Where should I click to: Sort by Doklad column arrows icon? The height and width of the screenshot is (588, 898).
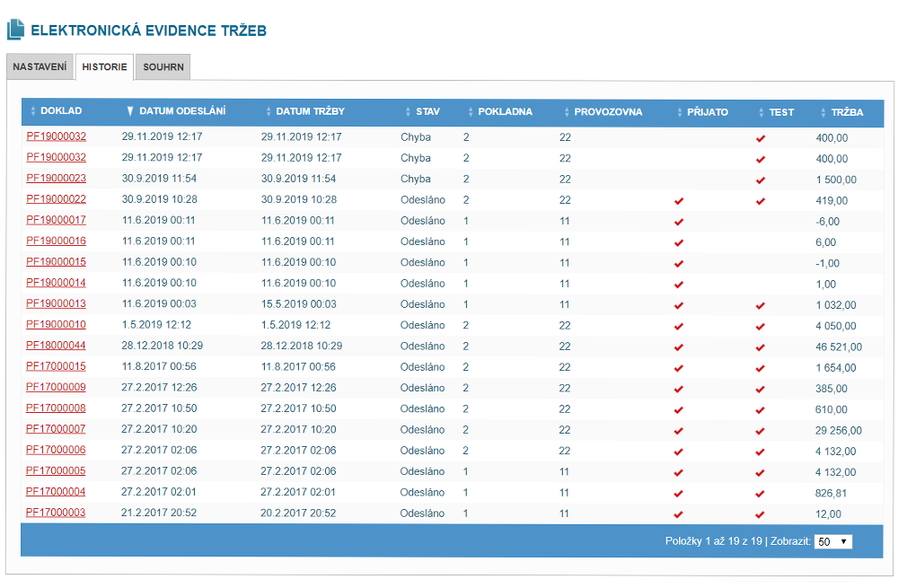[x=33, y=112]
